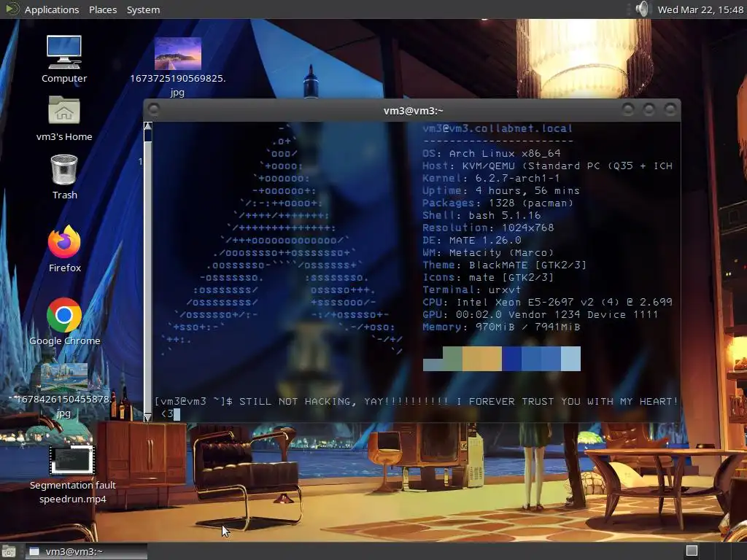Click the 'Uptime: 4 hours, 56 mins' line

[x=500, y=190]
